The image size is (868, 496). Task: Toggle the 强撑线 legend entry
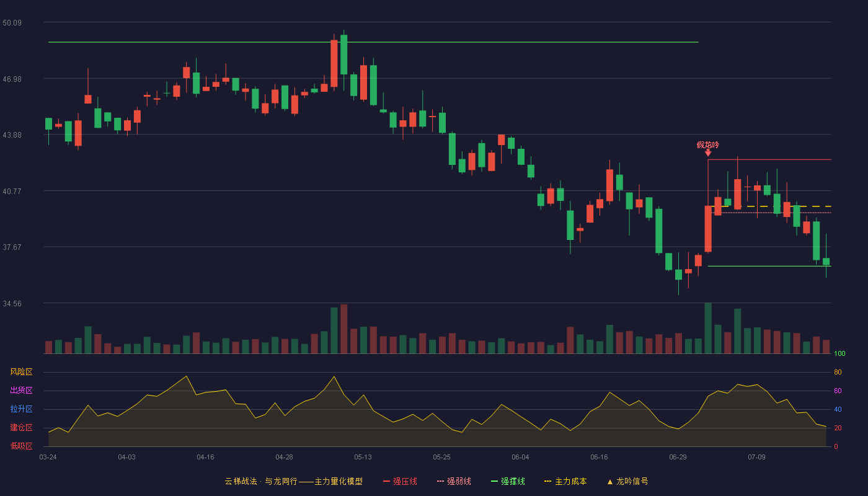coord(508,481)
